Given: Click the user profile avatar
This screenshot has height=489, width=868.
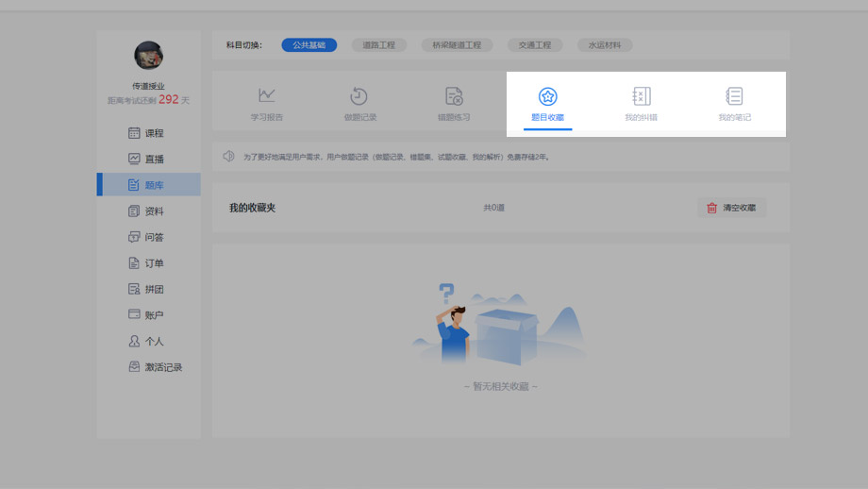Looking at the screenshot, I should pos(148,55).
